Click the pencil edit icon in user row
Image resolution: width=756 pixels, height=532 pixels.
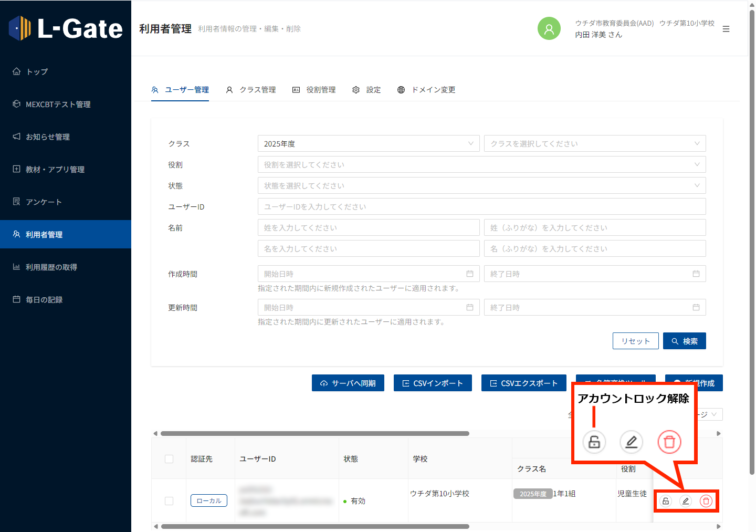685,501
